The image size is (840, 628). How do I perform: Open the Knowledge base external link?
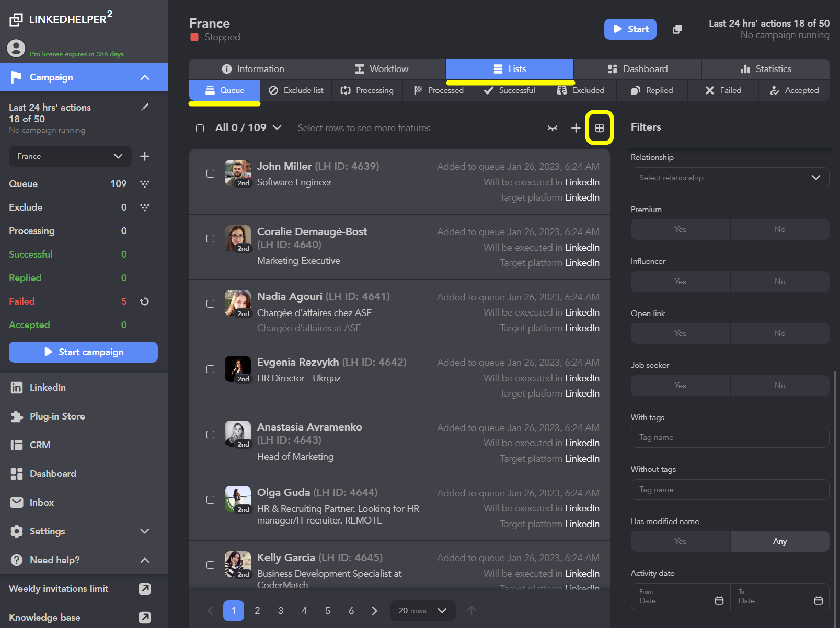(x=145, y=618)
